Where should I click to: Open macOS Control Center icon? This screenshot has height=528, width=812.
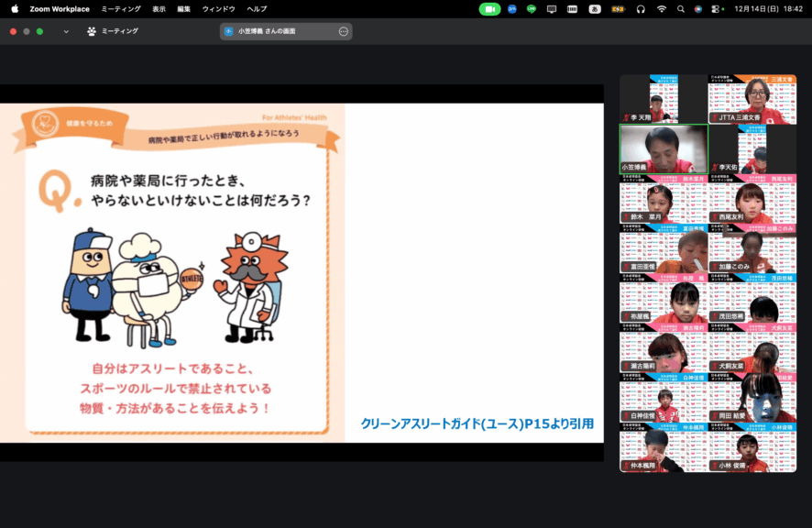click(717, 9)
